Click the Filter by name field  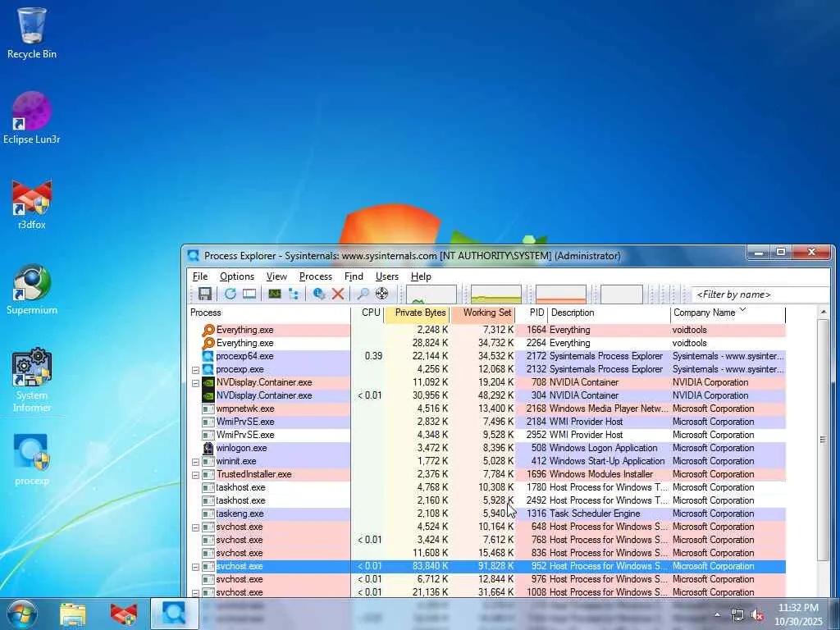[760, 294]
